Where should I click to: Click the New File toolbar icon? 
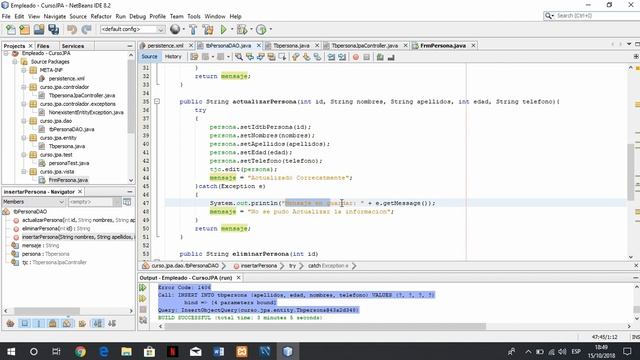click(11, 29)
